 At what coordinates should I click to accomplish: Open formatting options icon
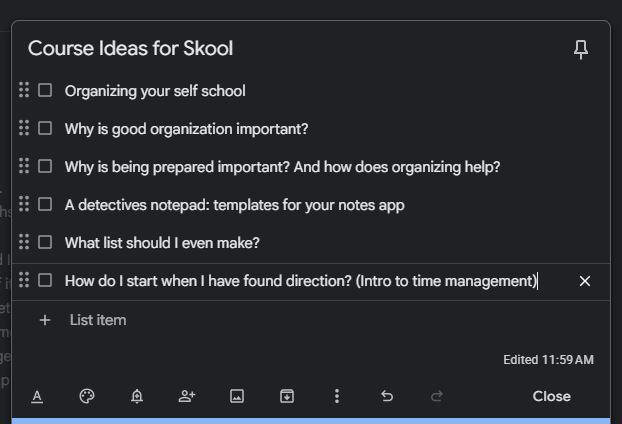(x=37, y=396)
